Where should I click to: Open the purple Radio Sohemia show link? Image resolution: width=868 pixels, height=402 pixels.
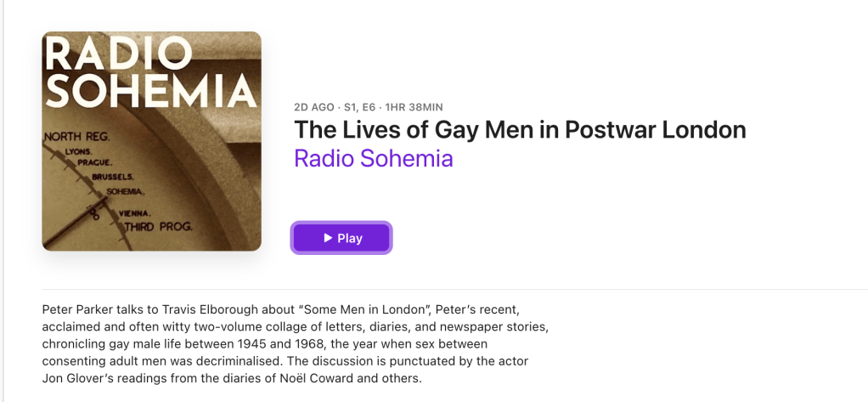pos(373,158)
